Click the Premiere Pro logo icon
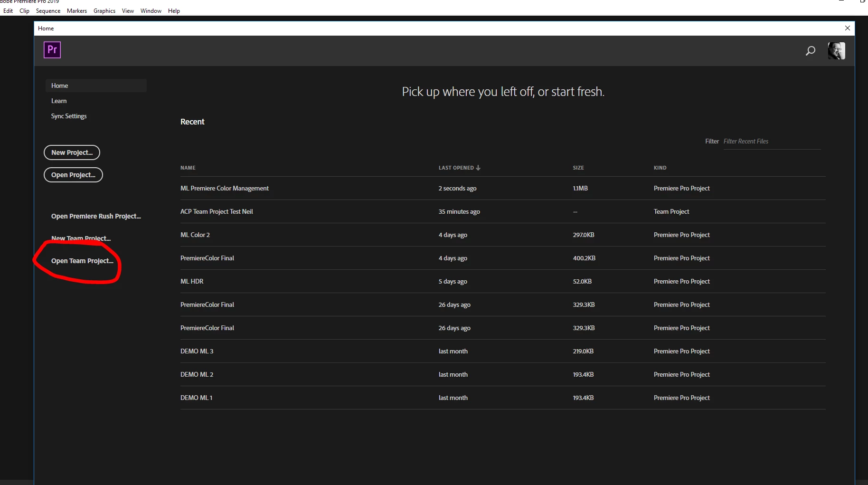 (x=52, y=50)
